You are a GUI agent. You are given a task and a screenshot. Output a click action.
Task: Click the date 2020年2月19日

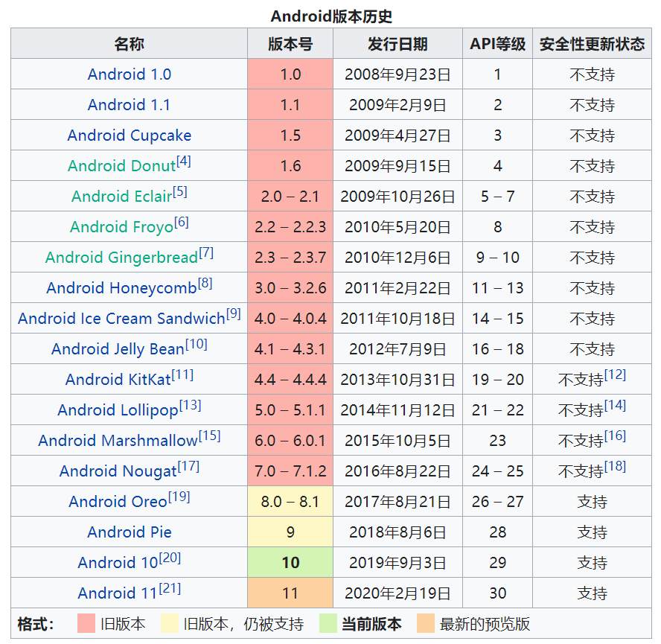(x=397, y=593)
